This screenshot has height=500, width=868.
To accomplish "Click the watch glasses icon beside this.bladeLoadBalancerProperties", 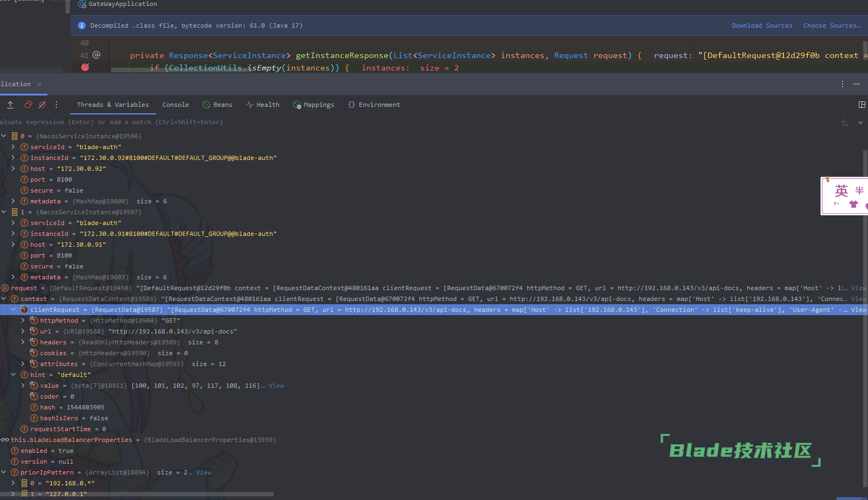I will [x=5, y=440].
